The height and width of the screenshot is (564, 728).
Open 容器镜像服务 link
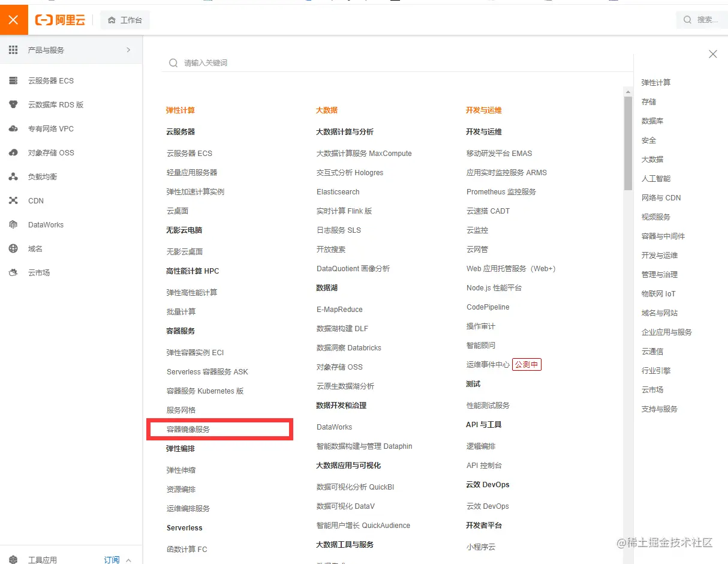[188, 429]
